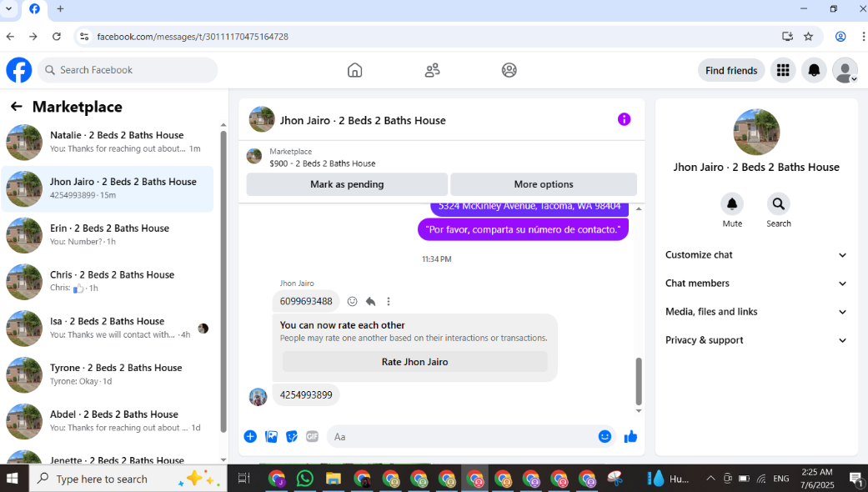
Task: Choose a sticker in the composer
Action: 292,437
